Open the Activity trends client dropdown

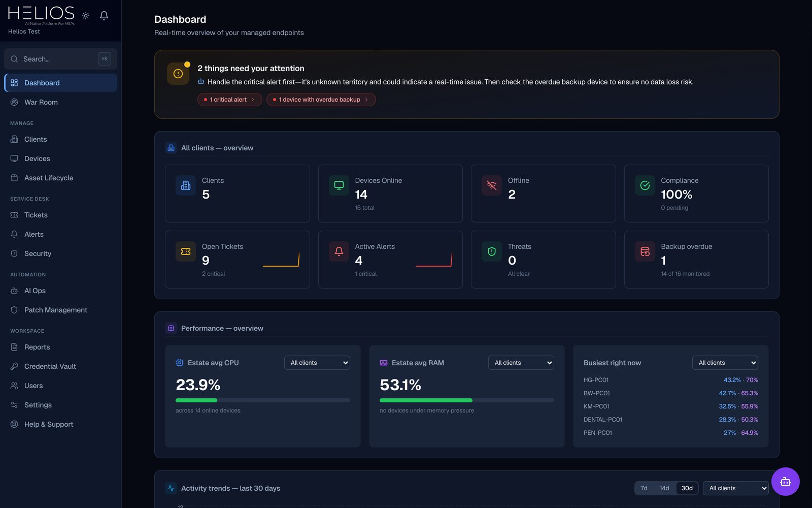pos(736,488)
